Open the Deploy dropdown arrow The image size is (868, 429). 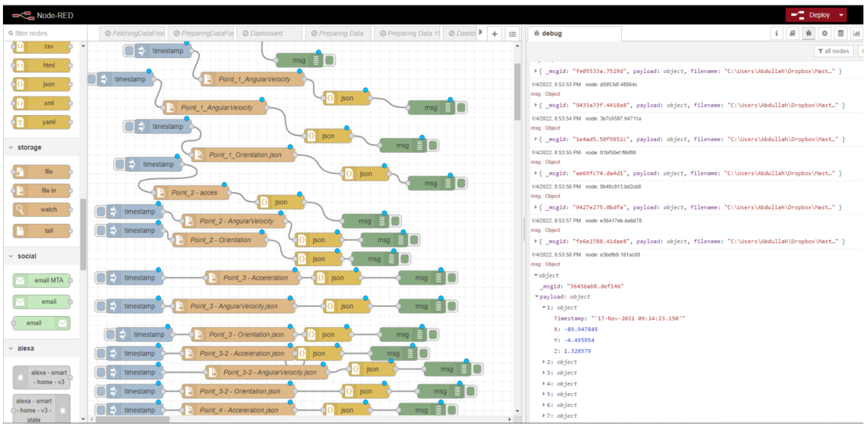coord(841,15)
